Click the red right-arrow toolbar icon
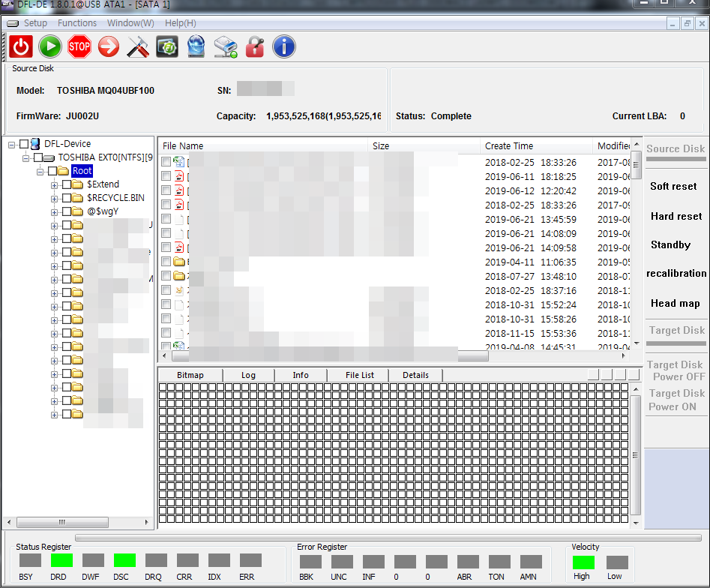 pyautogui.click(x=109, y=46)
